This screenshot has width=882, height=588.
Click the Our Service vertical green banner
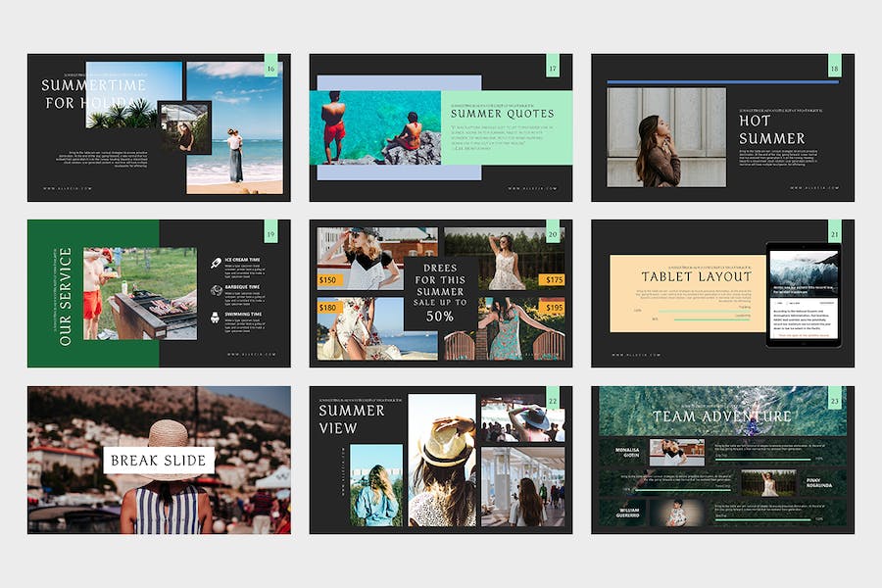point(93,294)
